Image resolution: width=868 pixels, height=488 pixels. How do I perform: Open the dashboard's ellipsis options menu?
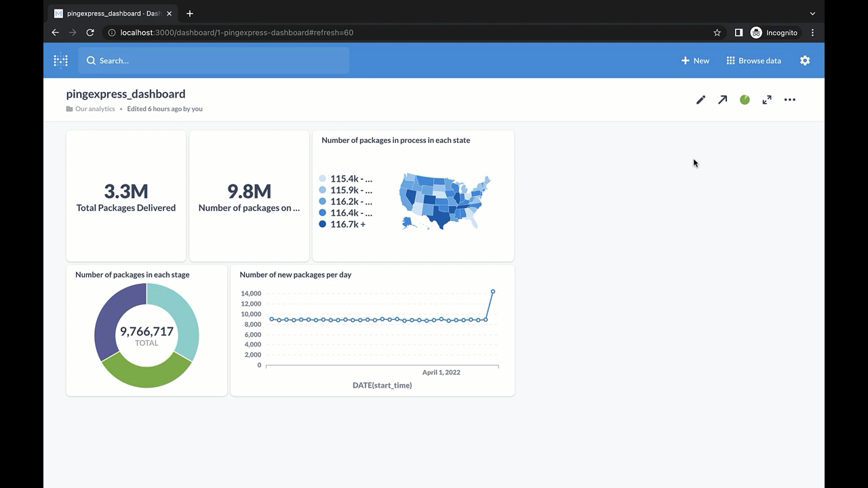pyautogui.click(x=789, y=100)
